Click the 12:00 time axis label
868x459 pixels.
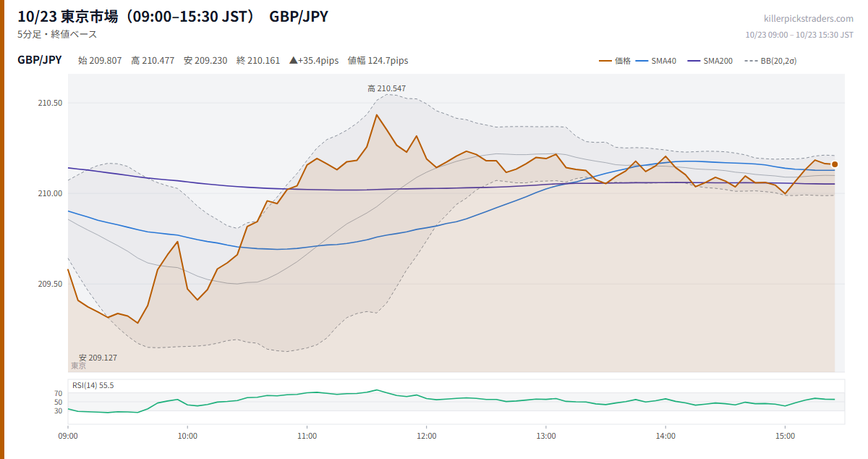(x=427, y=436)
